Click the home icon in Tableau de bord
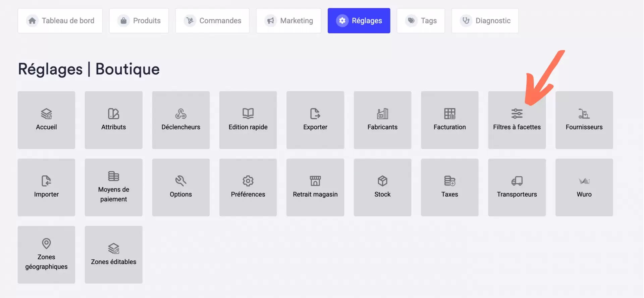The image size is (644, 298). (32, 20)
